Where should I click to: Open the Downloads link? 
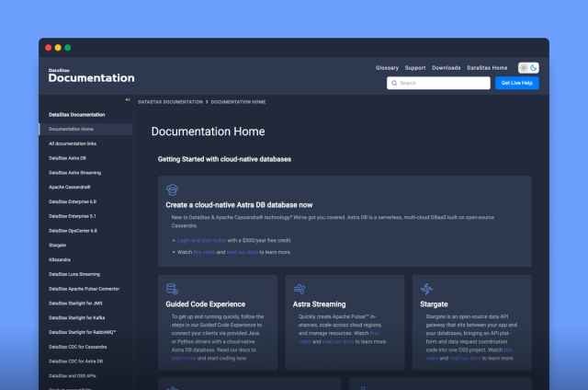click(x=447, y=68)
